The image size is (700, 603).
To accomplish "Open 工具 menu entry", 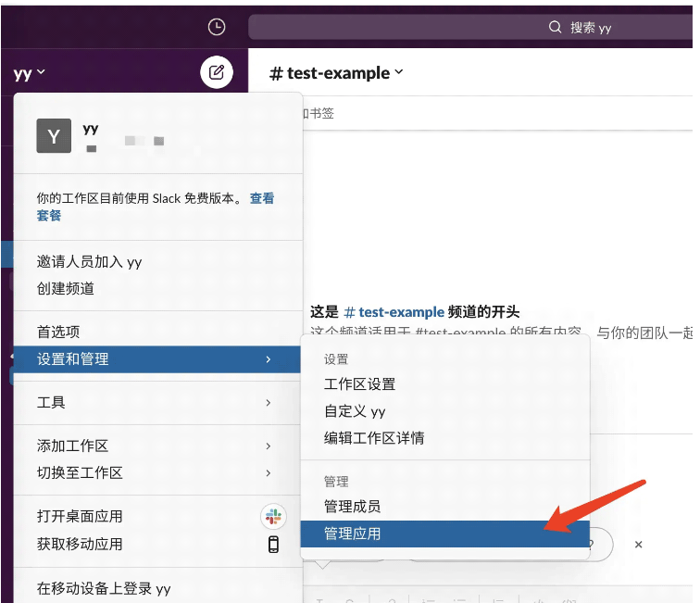I will pyautogui.click(x=158, y=403).
